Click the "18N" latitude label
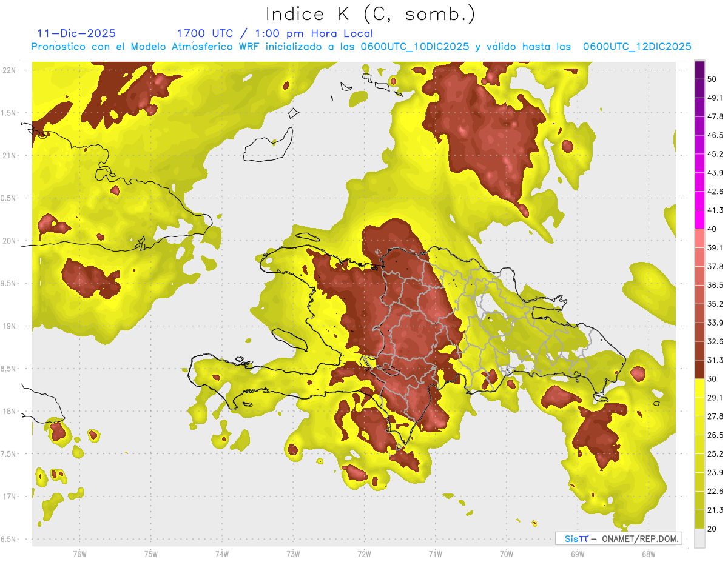728x562 pixels. point(10,412)
